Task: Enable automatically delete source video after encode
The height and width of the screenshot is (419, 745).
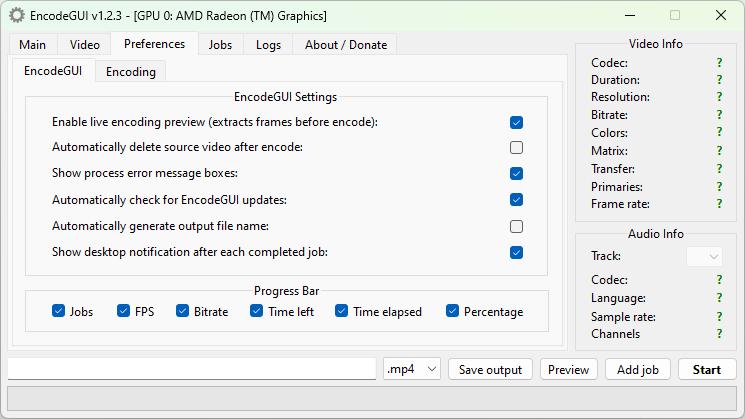Action: pos(516,148)
